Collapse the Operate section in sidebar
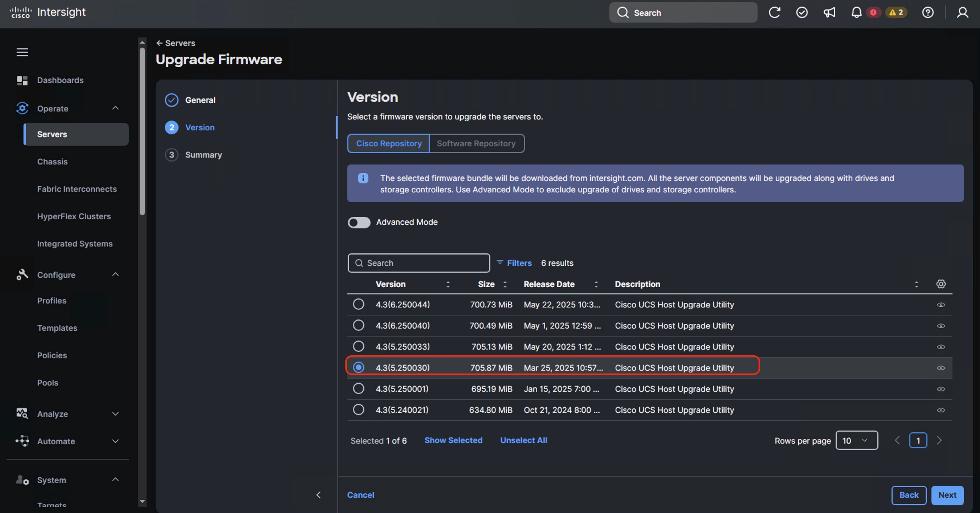The height and width of the screenshot is (513, 980). (x=115, y=108)
